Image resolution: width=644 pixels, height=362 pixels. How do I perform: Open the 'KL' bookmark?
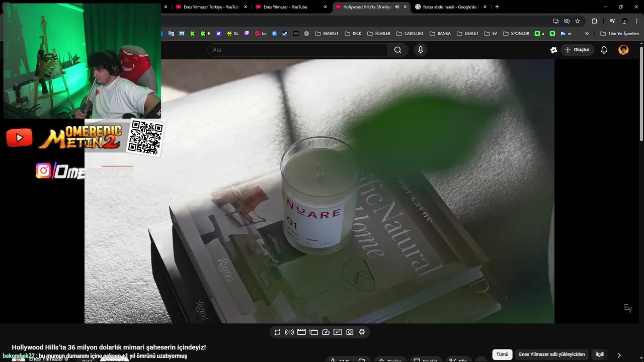232,34
